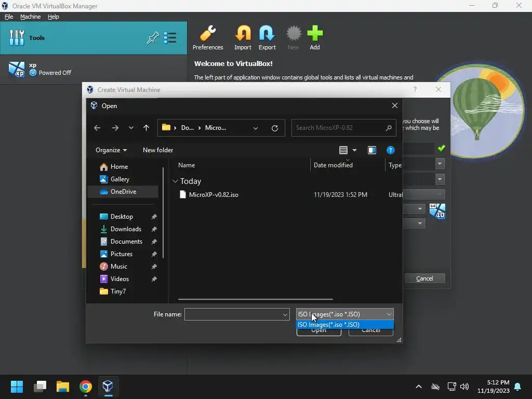Click breadcrumb Do... folder
Screen dimensions: 532x399
click(x=187, y=128)
